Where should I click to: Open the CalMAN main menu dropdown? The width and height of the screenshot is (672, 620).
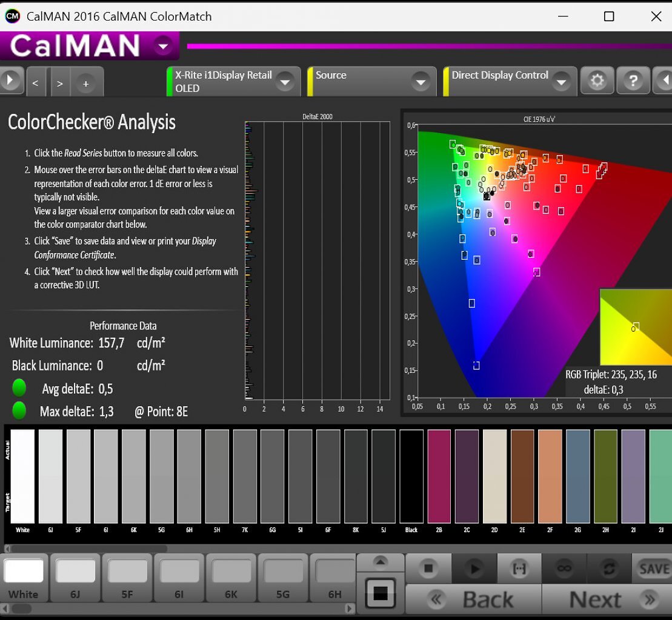[163, 46]
